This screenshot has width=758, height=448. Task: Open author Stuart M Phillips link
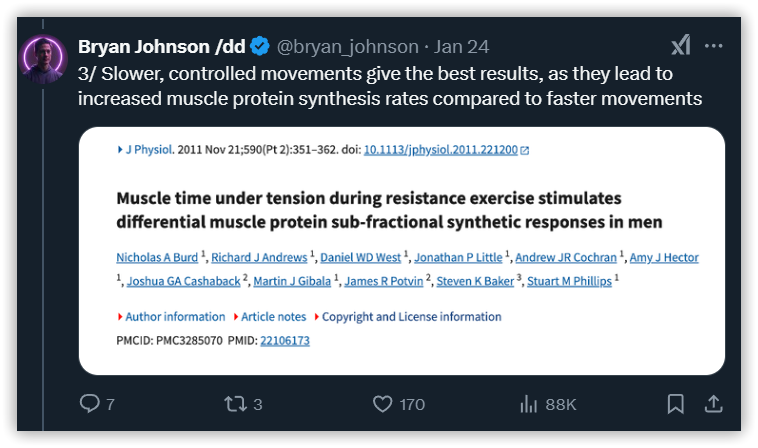pos(569,281)
